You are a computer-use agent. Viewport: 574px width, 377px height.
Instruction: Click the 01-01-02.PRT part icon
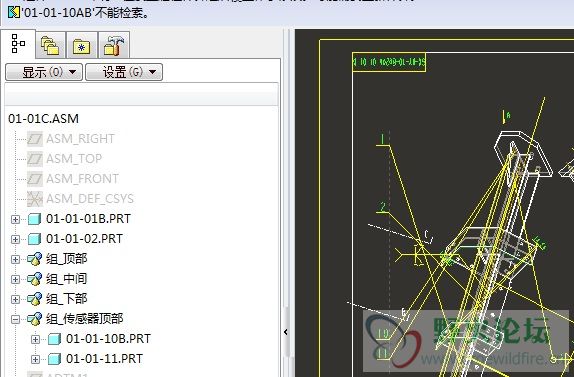pyautogui.click(x=34, y=239)
